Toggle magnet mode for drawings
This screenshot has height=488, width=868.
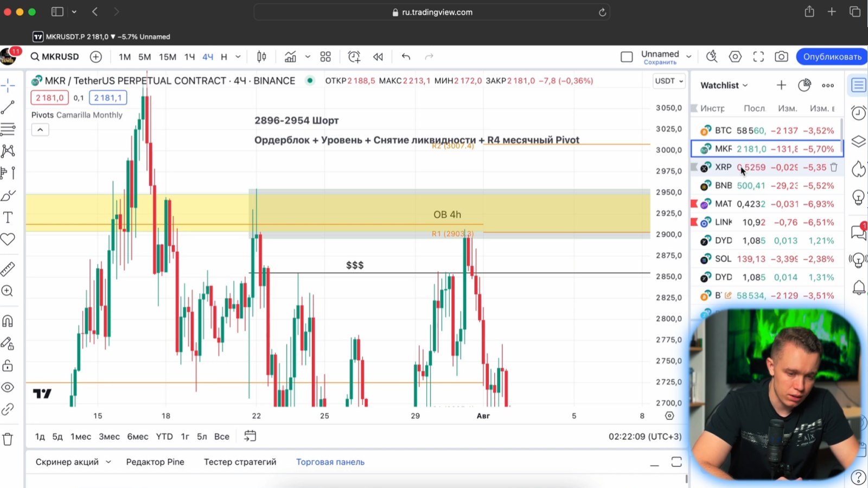click(x=8, y=321)
